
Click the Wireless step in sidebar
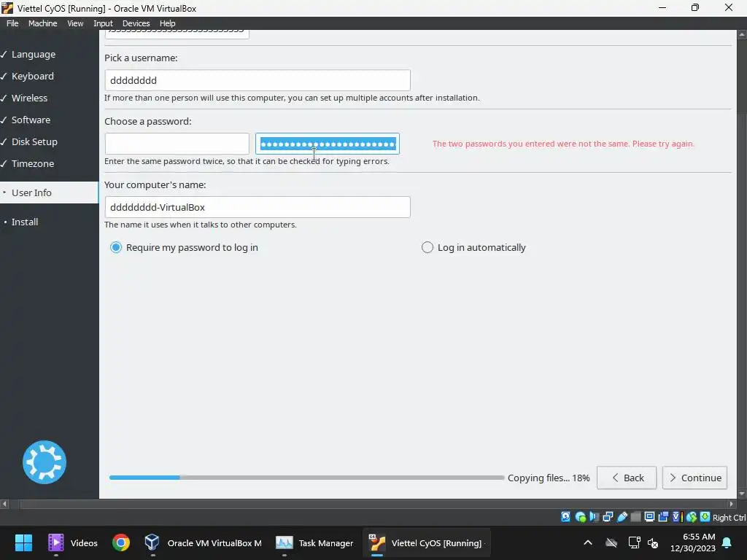point(29,98)
